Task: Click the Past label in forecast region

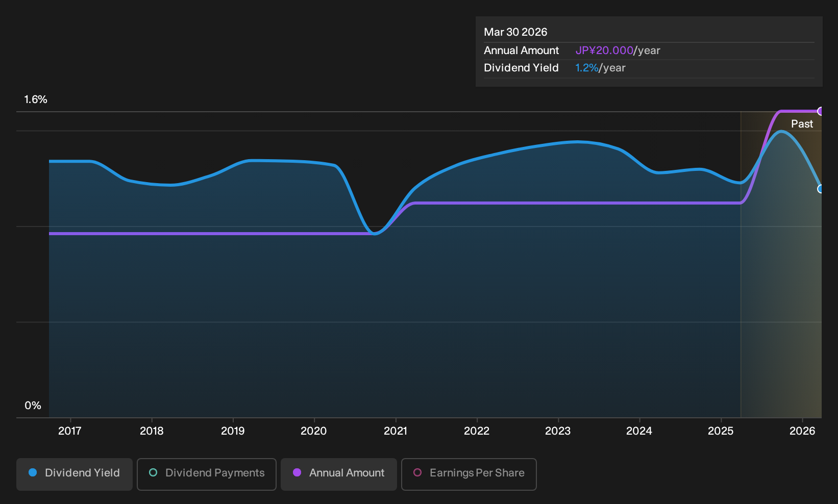Action: click(x=802, y=124)
